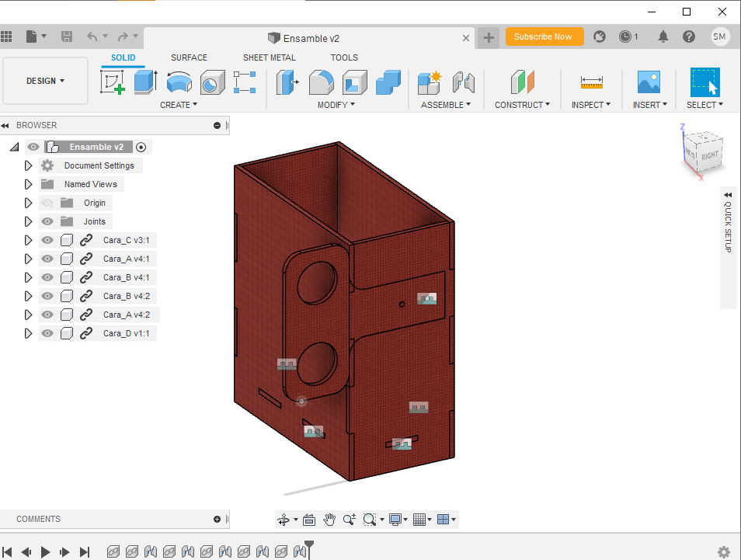Select the Fillet tool
Viewport: 741px width, 560px height.
(322, 82)
